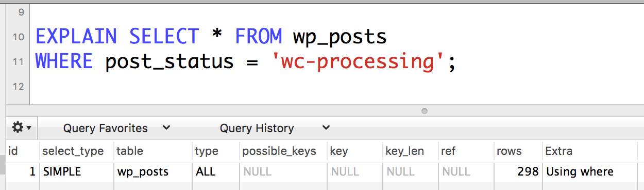
Task: Click the rows column header
Action: (x=518, y=151)
